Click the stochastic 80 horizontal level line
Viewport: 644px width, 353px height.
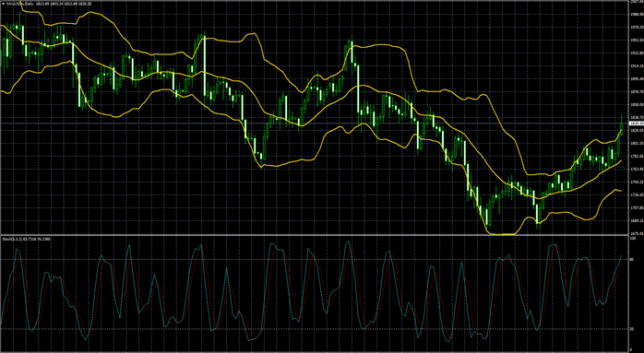315,260
